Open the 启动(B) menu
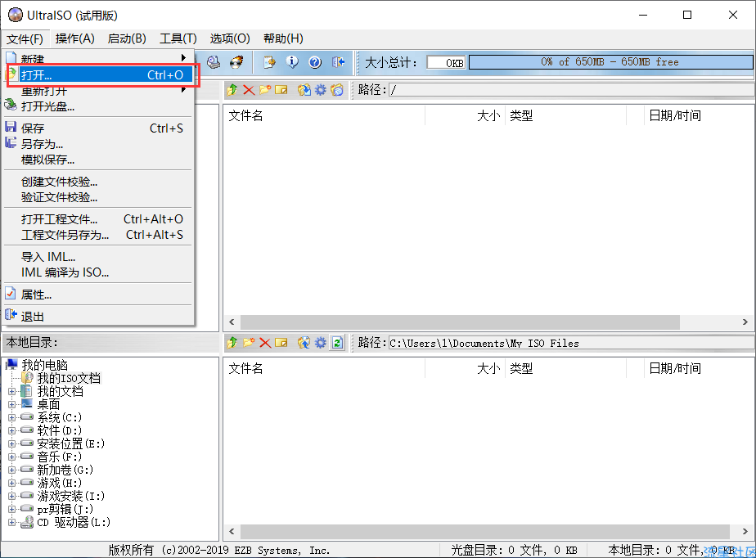Viewport: 756px width, 558px height. 127,38
